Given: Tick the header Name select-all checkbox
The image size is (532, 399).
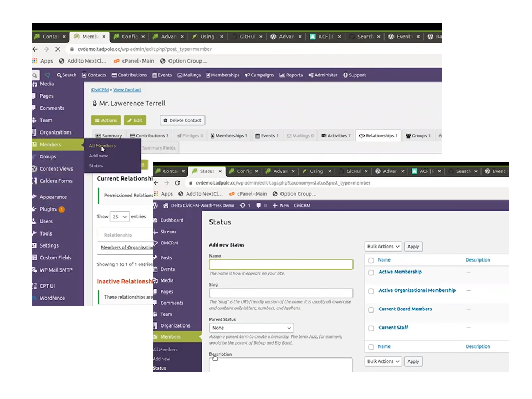Looking at the screenshot, I should 371,260.
